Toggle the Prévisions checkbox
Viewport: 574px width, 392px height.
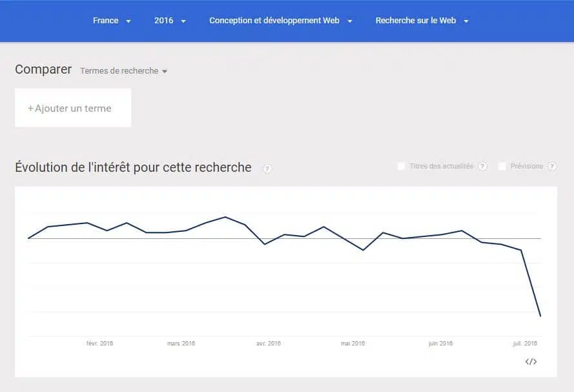tap(502, 167)
